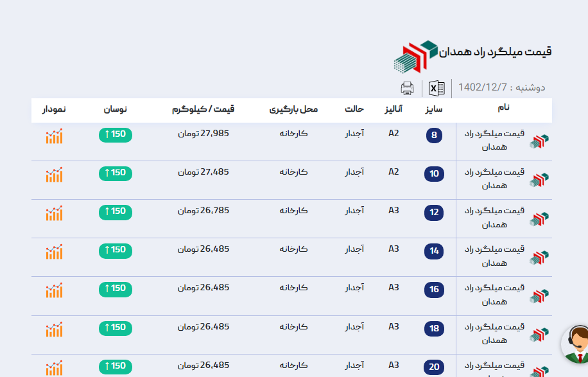588x377 pixels.
Task: Click the green 150 change badge in size 12 row
Action: [x=116, y=212]
